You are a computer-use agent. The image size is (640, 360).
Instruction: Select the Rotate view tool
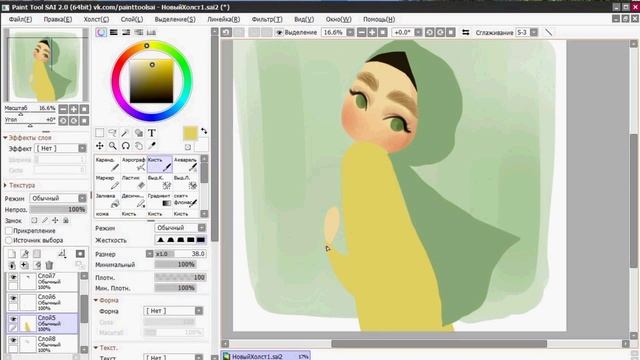(125, 146)
